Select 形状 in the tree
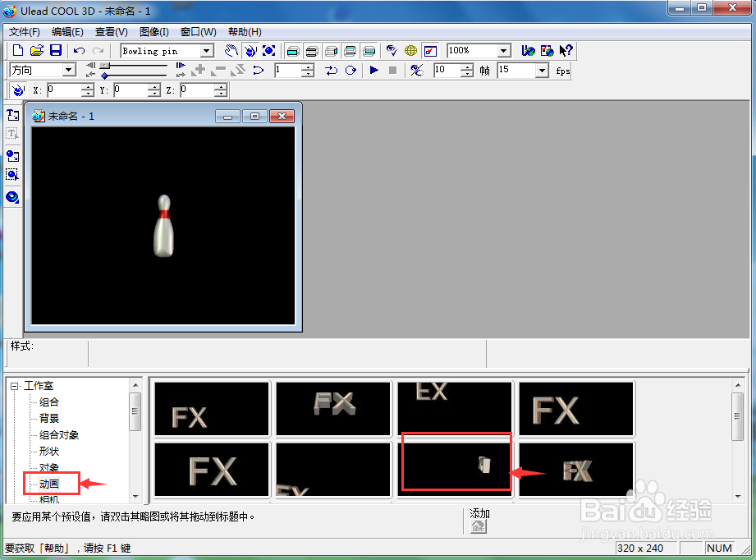756x560 pixels. 49,451
